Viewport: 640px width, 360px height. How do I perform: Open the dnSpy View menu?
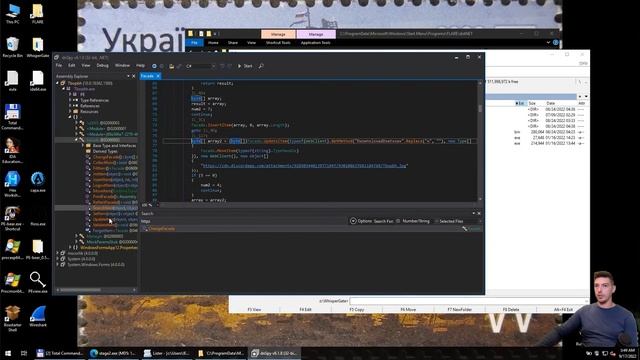point(86,65)
